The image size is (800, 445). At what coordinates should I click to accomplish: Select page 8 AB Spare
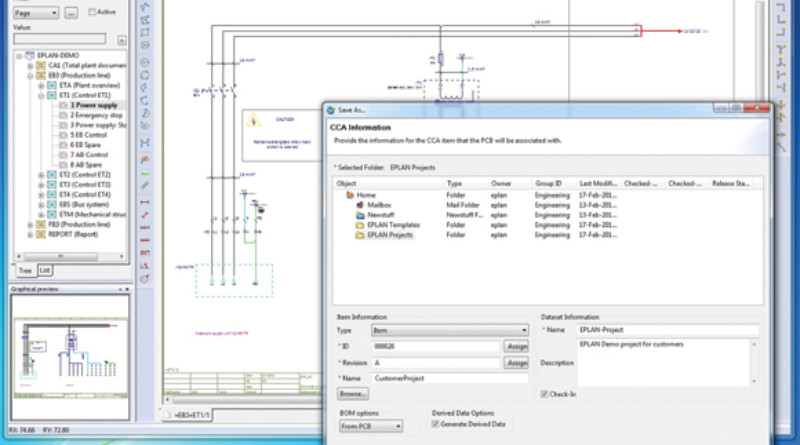pyautogui.click(x=86, y=165)
